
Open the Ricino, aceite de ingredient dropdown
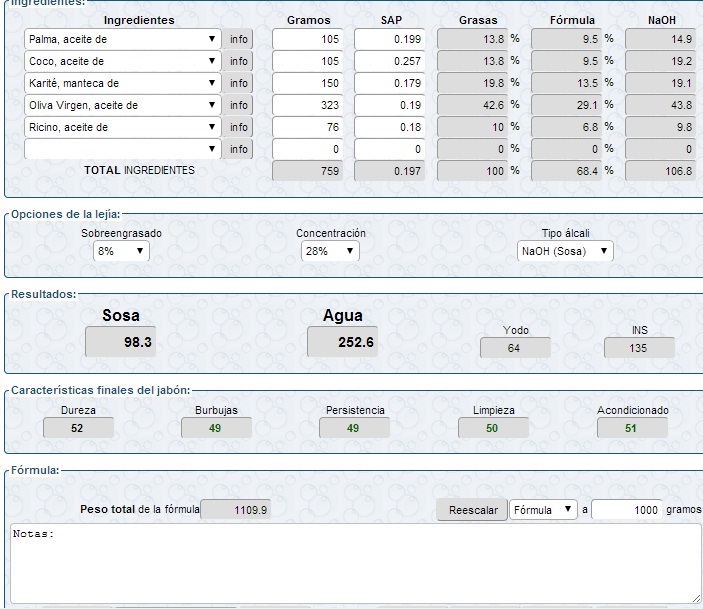[x=122, y=127]
